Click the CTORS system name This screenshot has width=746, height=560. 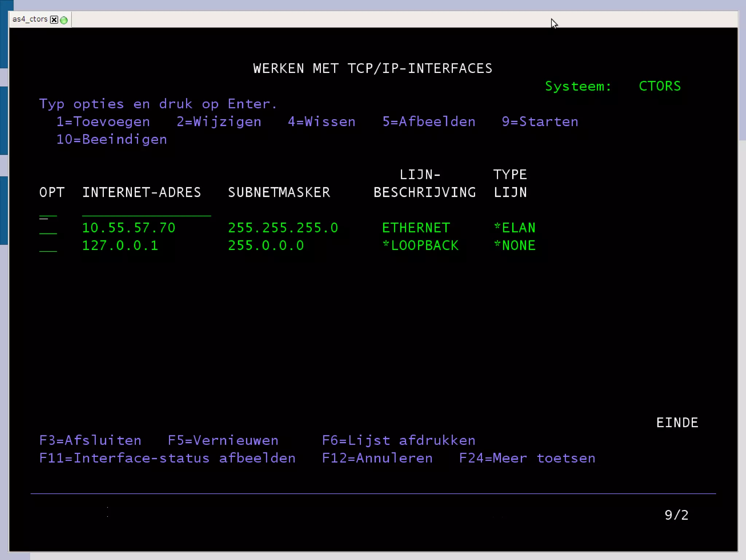coord(659,86)
